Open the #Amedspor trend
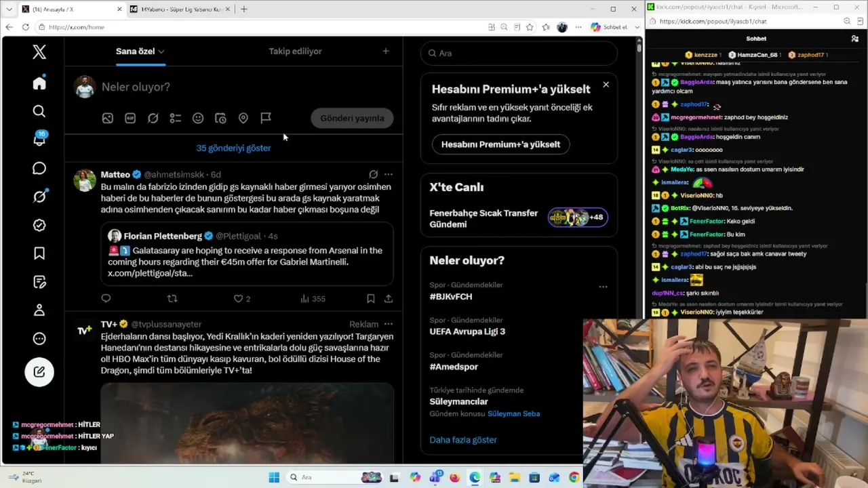The width and height of the screenshot is (868, 488). pyautogui.click(x=454, y=367)
